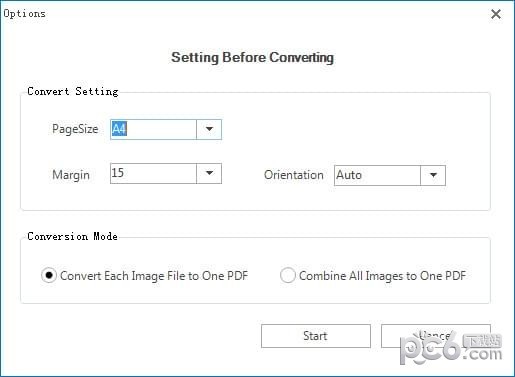Click the Convert Setting group title
515x377 pixels.
pos(73,91)
